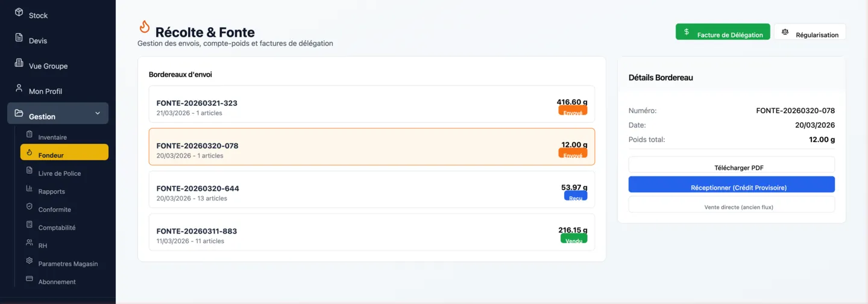
Task: Click the Devis document icon
Action: pyautogui.click(x=19, y=38)
